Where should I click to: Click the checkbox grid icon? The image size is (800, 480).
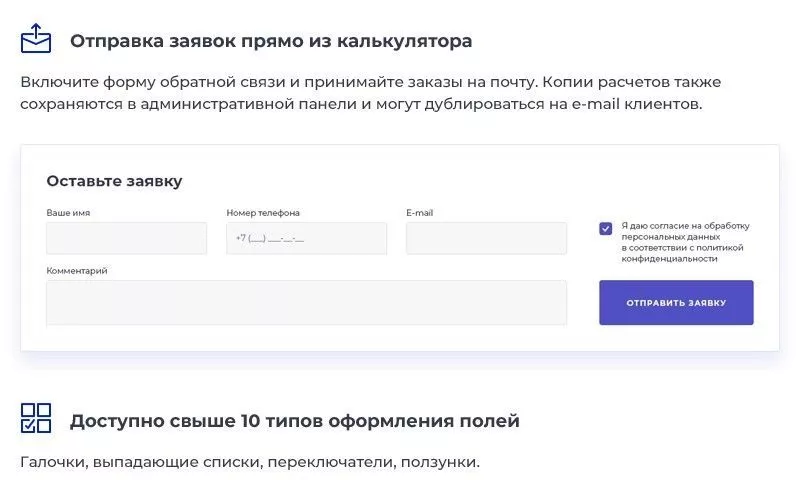click(36, 418)
